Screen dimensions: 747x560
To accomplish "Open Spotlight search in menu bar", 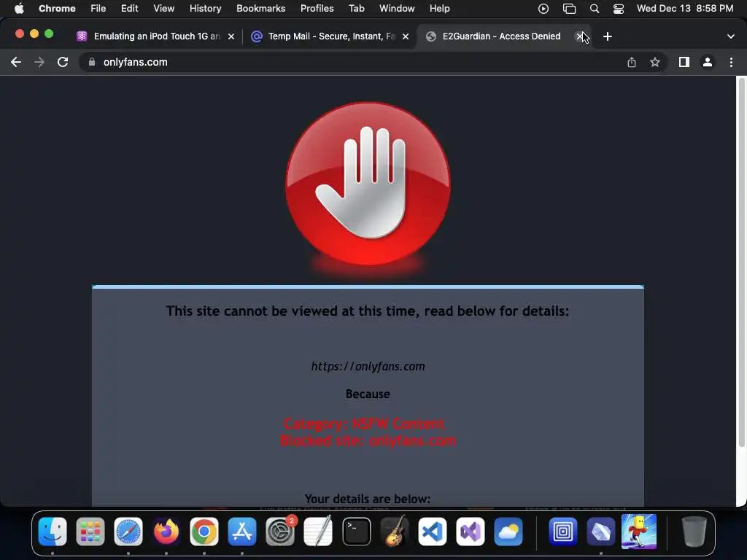I will pos(594,9).
